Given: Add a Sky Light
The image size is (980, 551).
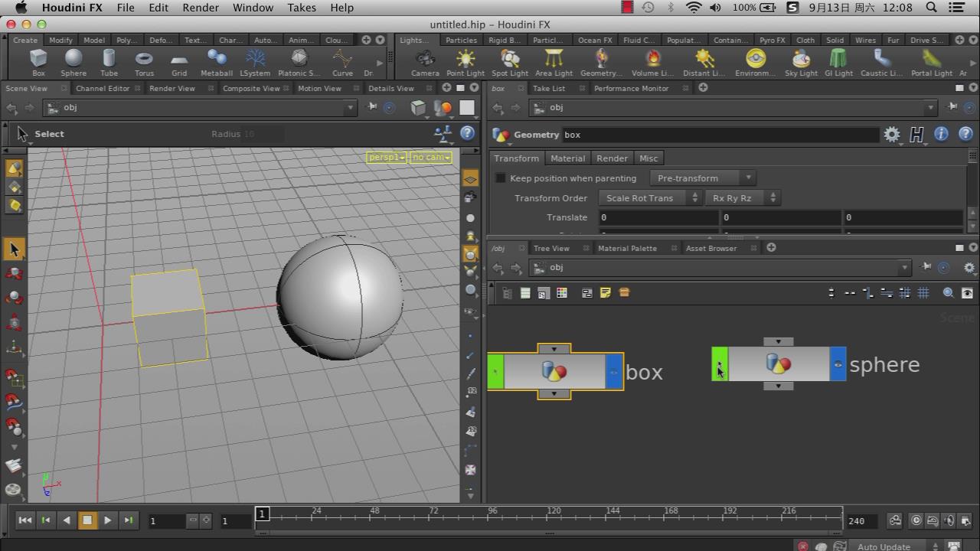Looking at the screenshot, I should click(801, 62).
